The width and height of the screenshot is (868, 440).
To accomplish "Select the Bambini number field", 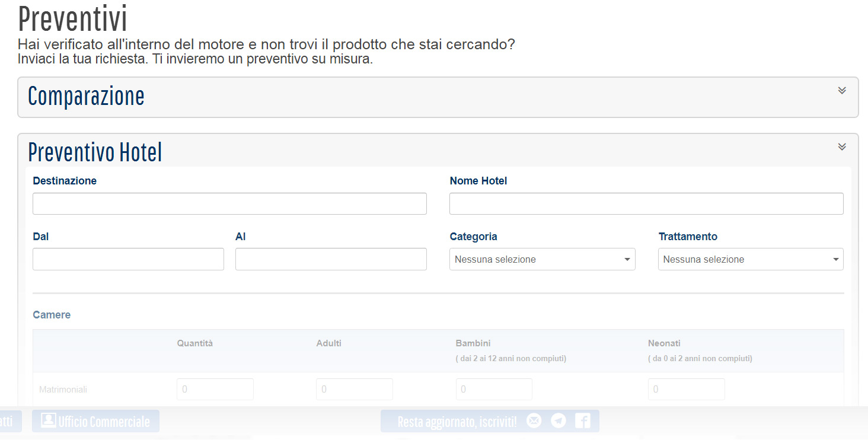I will click(x=494, y=389).
